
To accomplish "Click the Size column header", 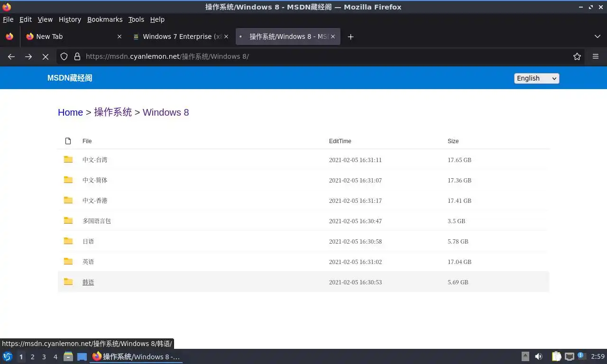I will pos(453,141).
